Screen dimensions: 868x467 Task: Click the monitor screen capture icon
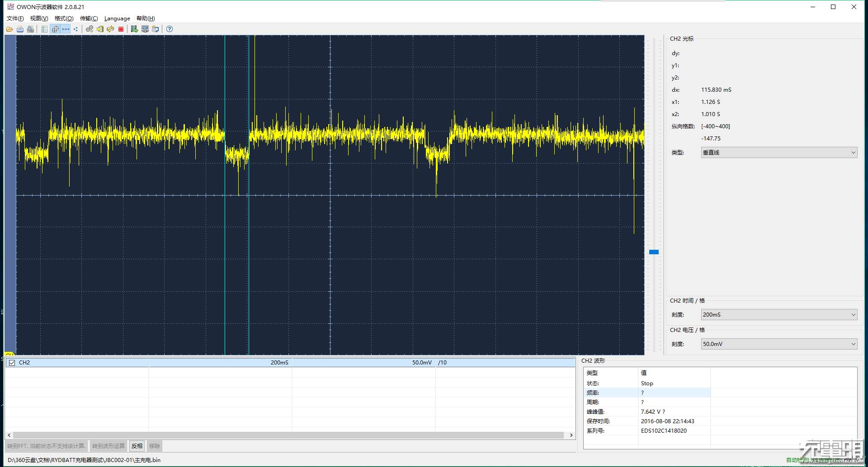coord(145,29)
